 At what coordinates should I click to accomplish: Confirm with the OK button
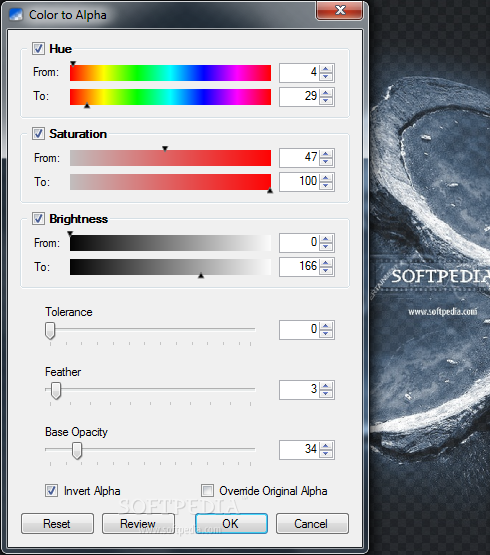click(231, 523)
